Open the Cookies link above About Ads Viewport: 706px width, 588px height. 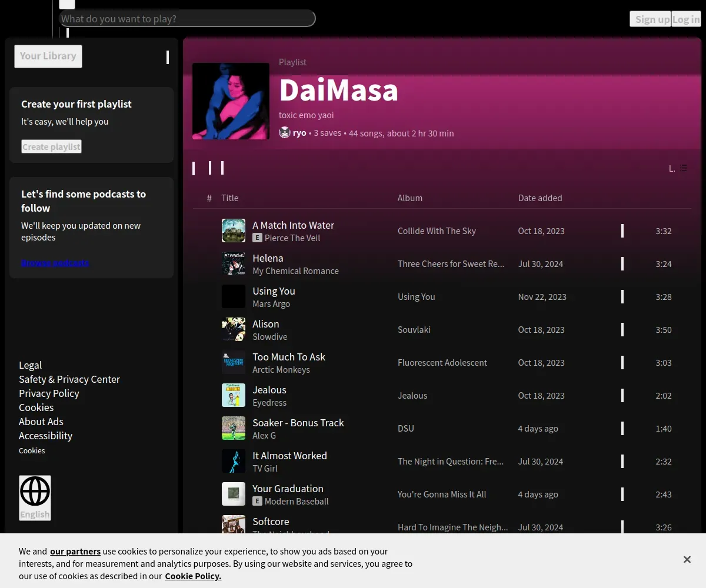36,407
